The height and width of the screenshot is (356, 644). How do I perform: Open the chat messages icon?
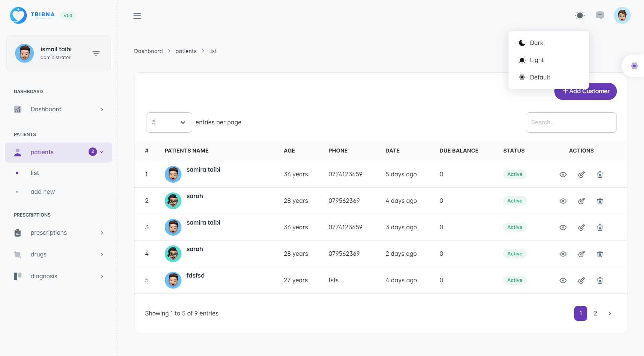tap(600, 15)
